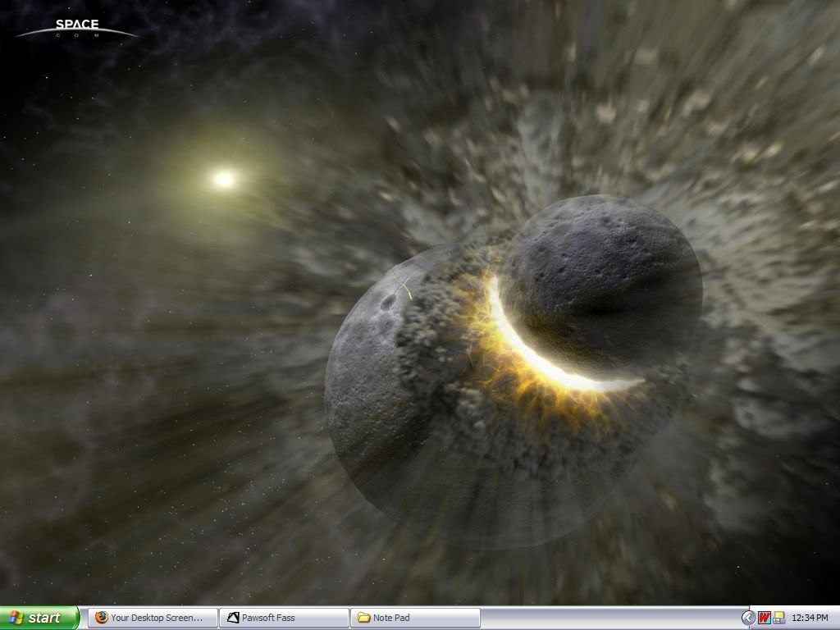Click the red W tray icon
840x630 pixels.
click(765, 618)
